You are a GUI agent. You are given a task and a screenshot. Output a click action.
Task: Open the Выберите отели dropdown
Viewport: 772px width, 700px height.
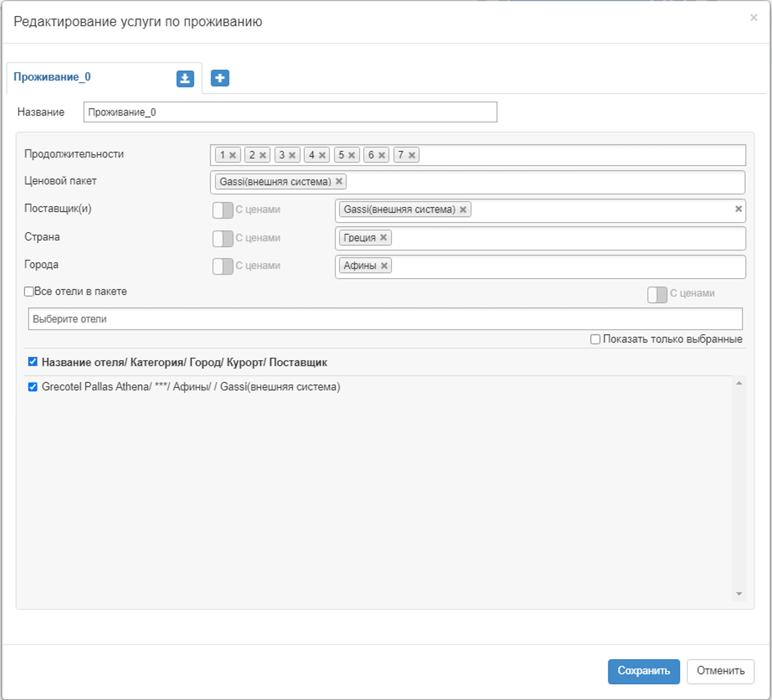tap(385, 319)
